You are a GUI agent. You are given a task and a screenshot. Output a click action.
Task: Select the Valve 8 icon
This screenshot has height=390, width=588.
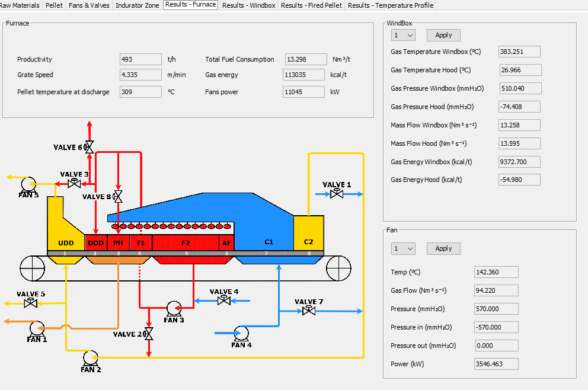(x=117, y=196)
